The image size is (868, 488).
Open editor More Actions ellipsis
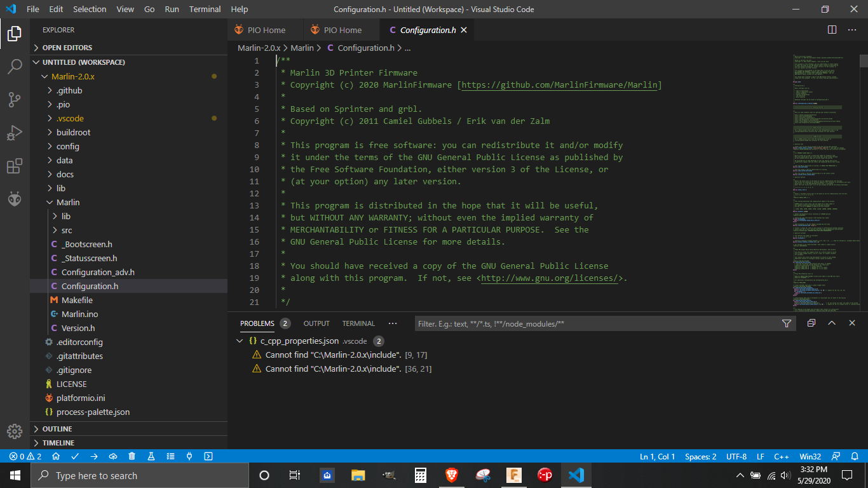pyautogui.click(x=851, y=30)
